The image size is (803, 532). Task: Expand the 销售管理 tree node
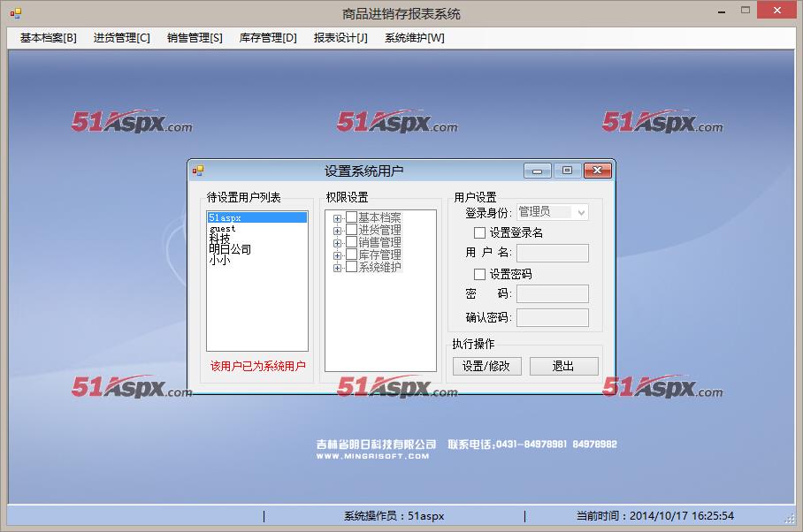pos(337,243)
